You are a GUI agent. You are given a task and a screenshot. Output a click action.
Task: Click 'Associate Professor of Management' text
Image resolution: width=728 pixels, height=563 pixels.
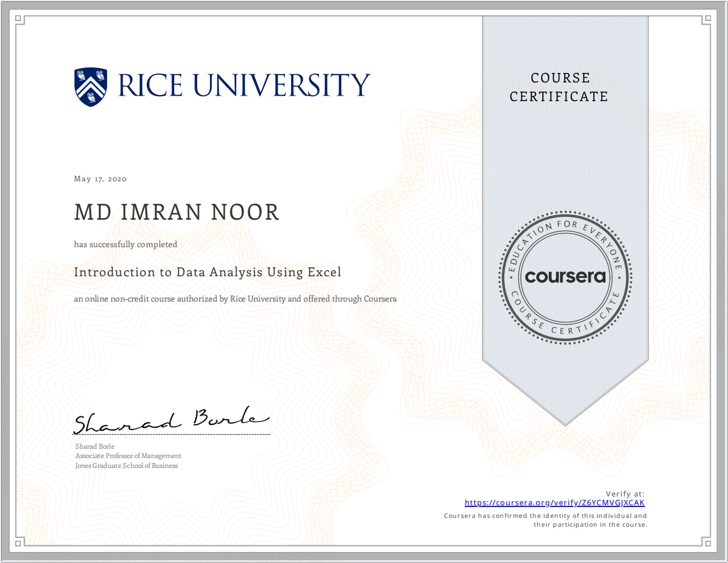pos(129,456)
